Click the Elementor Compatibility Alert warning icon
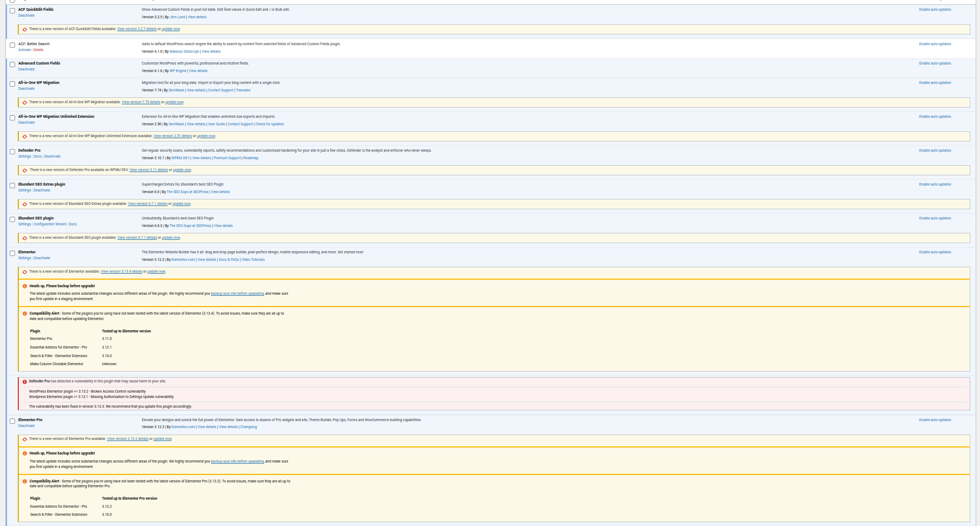The image size is (980, 526). click(25, 314)
